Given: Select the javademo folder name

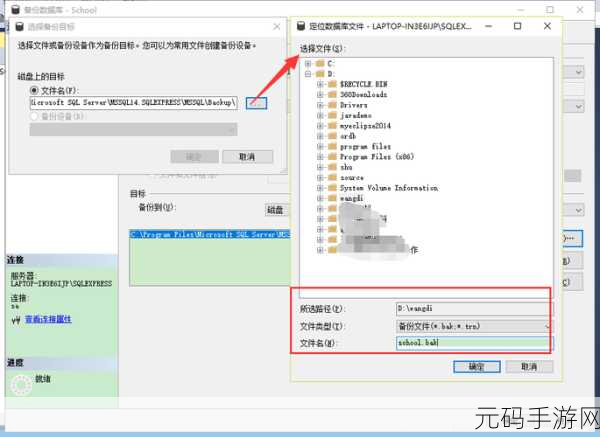Looking at the screenshot, I should [355, 115].
